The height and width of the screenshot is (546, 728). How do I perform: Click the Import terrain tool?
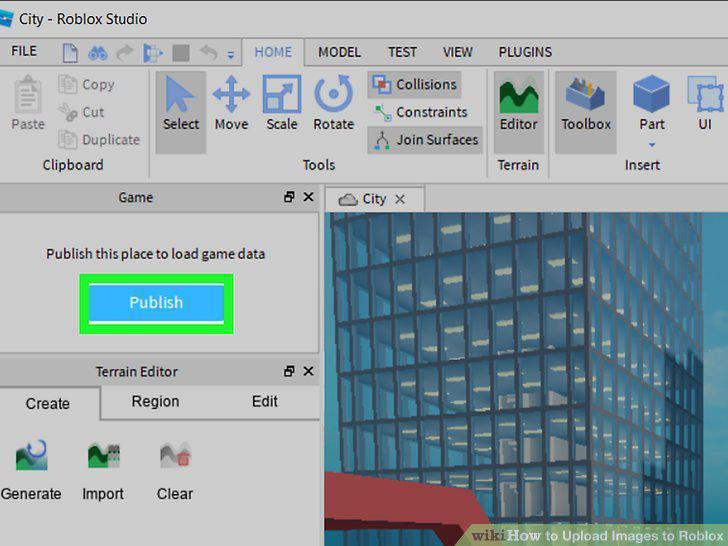(103, 470)
